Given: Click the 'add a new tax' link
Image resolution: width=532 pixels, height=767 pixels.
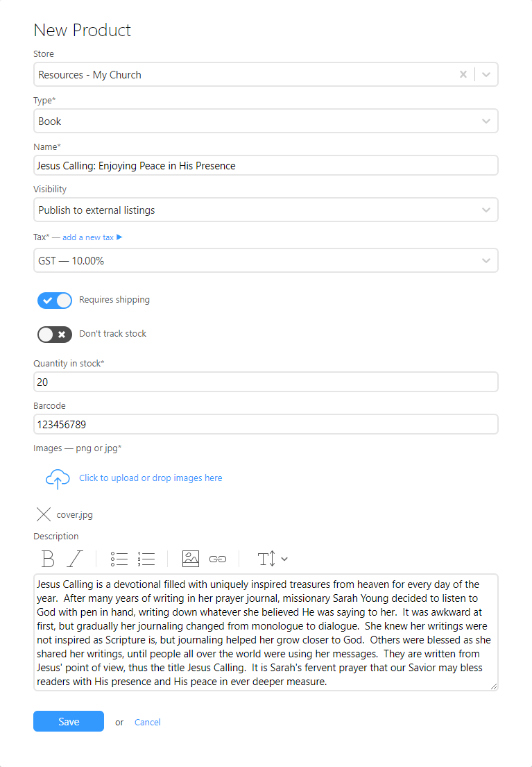Looking at the screenshot, I should tap(92, 237).
